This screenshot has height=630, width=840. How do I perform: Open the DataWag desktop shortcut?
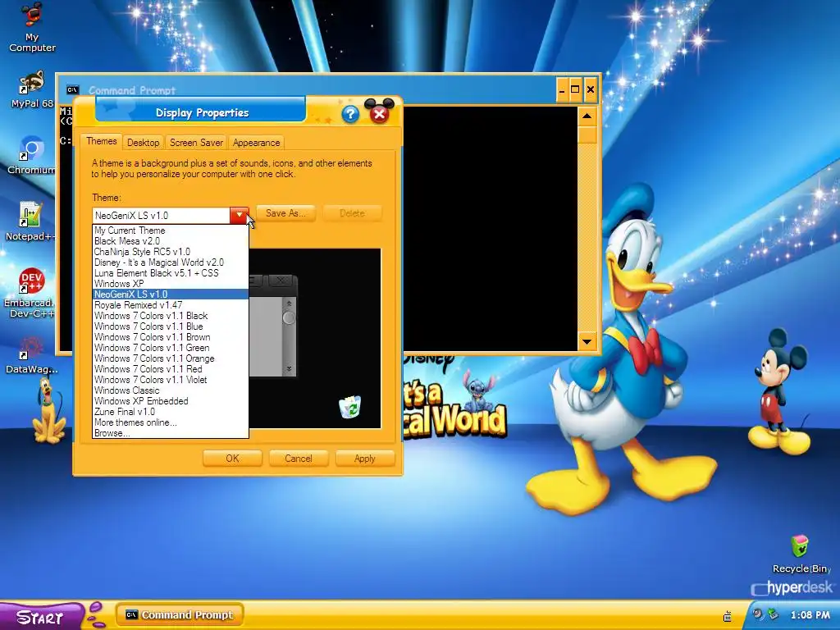[x=31, y=354]
